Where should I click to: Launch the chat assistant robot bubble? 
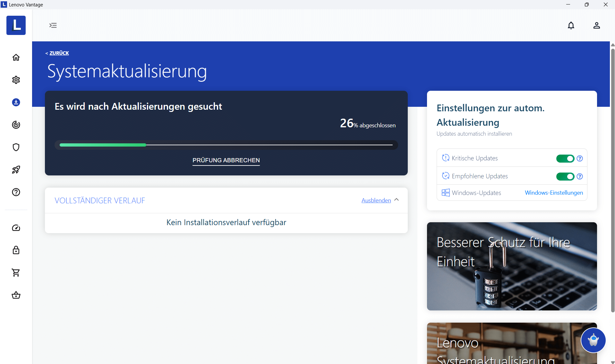[593, 340]
